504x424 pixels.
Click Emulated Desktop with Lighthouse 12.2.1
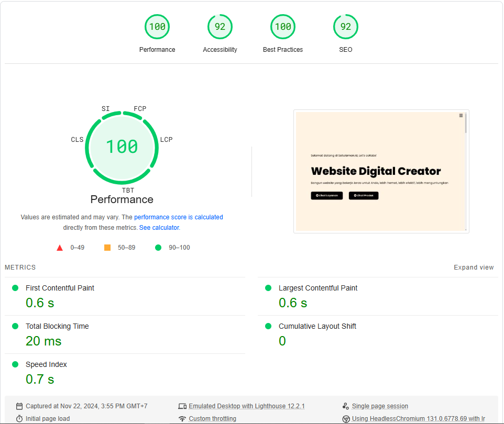pos(246,406)
